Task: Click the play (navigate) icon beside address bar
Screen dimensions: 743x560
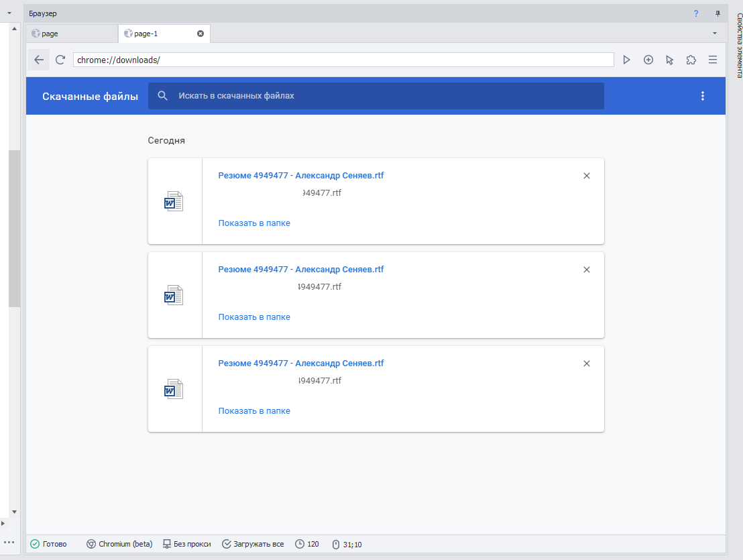Action: tap(626, 60)
